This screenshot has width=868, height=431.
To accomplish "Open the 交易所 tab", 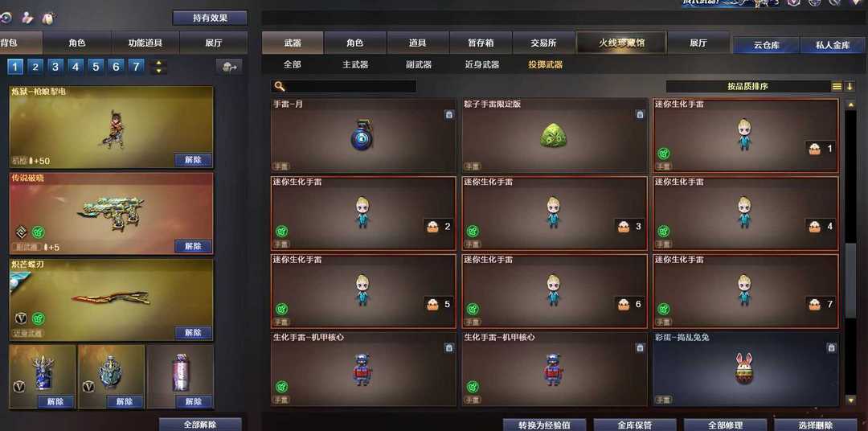I will click(543, 43).
